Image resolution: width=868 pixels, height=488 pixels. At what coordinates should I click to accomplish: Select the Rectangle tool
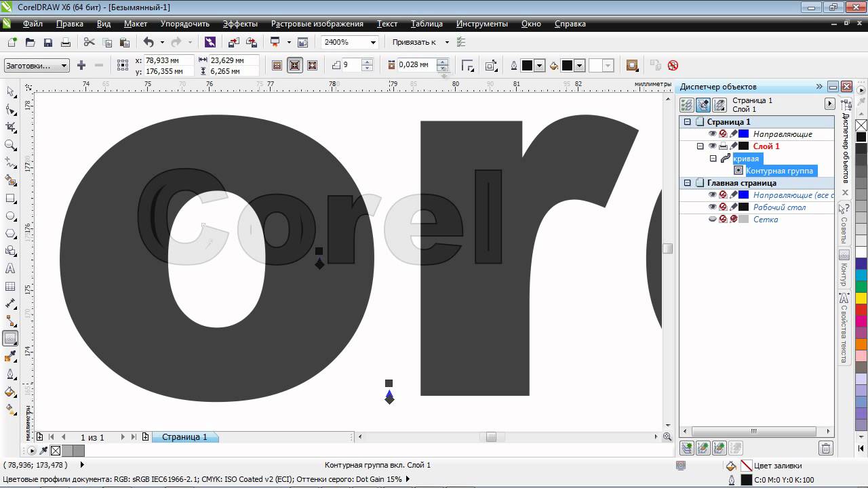pos(10,199)
